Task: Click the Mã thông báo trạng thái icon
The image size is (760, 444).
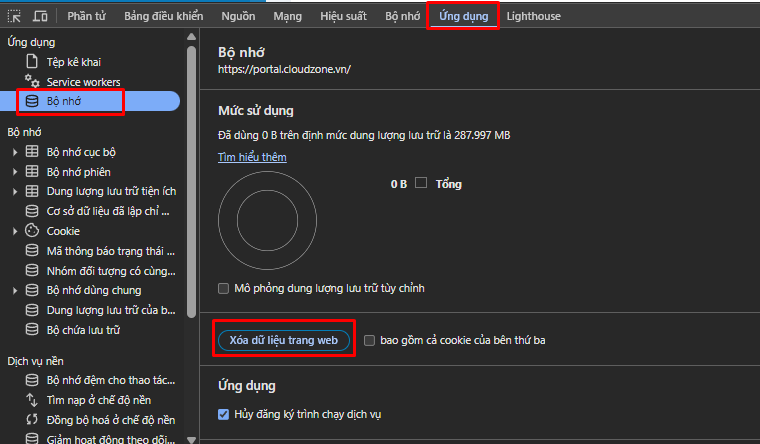Action: 32,251
